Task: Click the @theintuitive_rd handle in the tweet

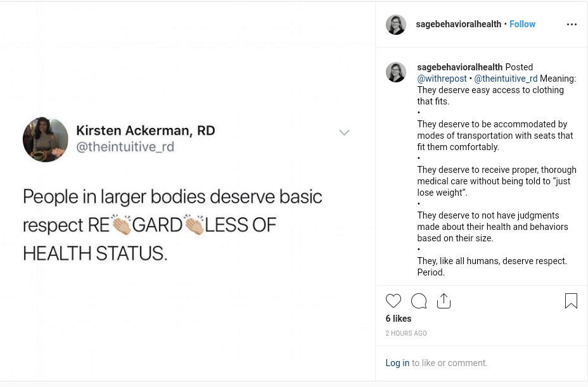Action: [125, 147]
